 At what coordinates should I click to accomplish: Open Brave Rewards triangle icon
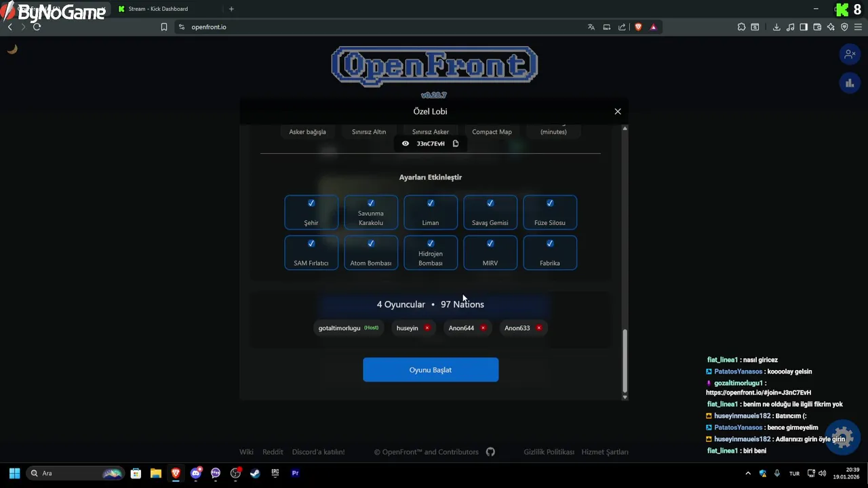click(x=653, y=27)
